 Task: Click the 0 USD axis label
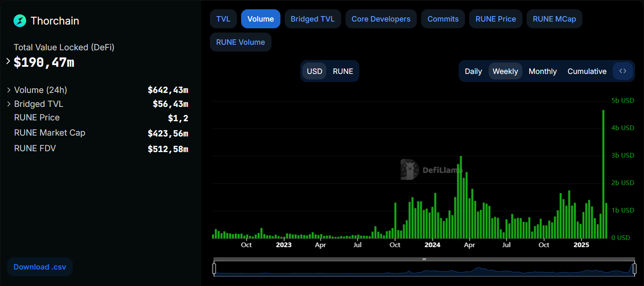622,238
